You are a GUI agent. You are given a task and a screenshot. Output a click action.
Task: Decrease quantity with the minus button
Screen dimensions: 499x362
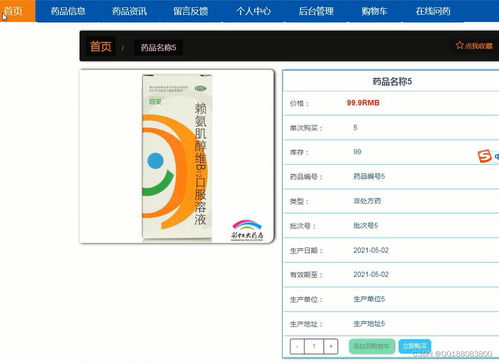[297, 346]
